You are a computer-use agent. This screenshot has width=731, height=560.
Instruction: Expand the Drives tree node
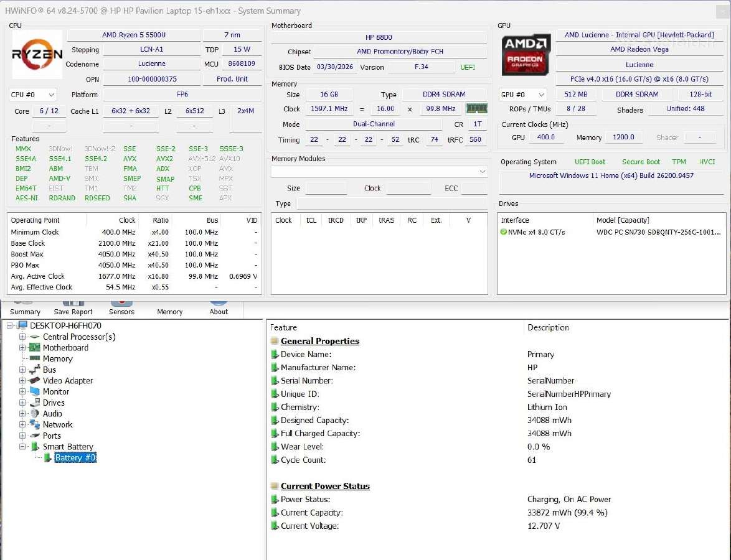point(22,403)
